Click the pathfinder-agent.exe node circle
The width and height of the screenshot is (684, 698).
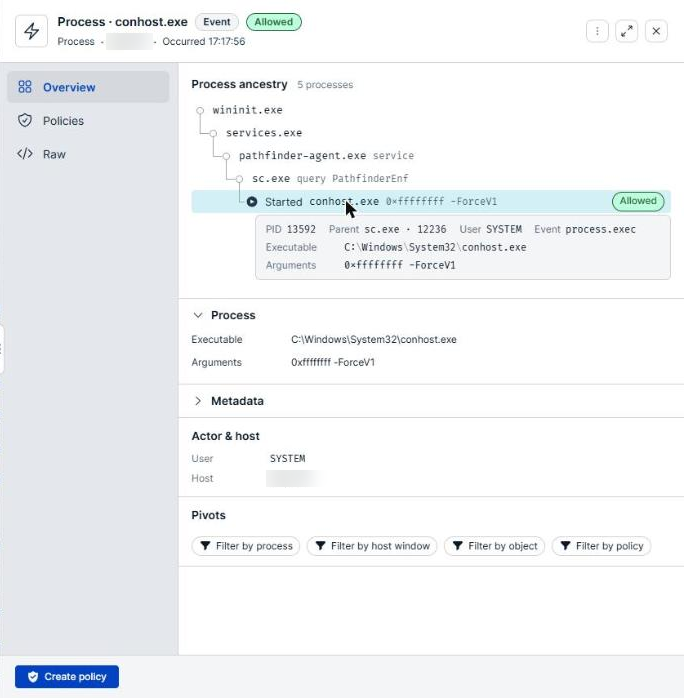[x=227, y=156]
